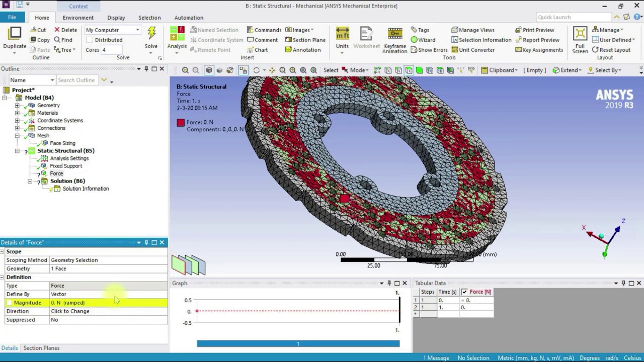This screenshot has width=644, height=362.
Task: Insert an Annotation
Action: [x=303, y=50]
